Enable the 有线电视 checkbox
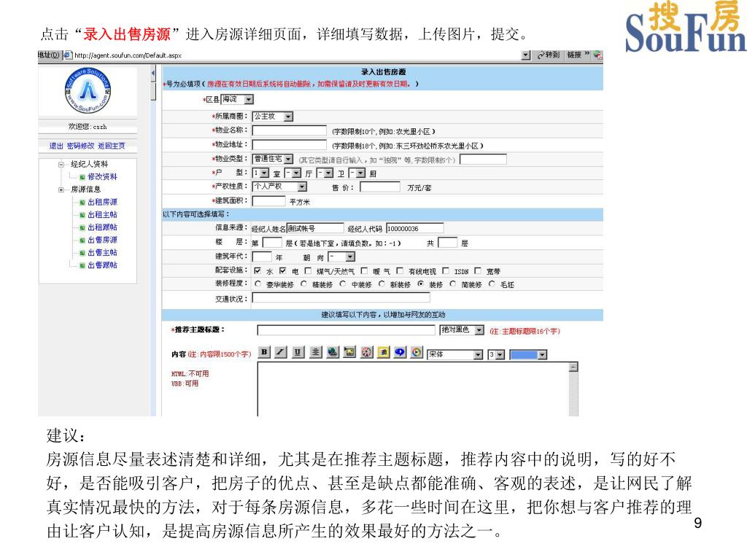This screenshot has height=560, width=747. (400, 271)
